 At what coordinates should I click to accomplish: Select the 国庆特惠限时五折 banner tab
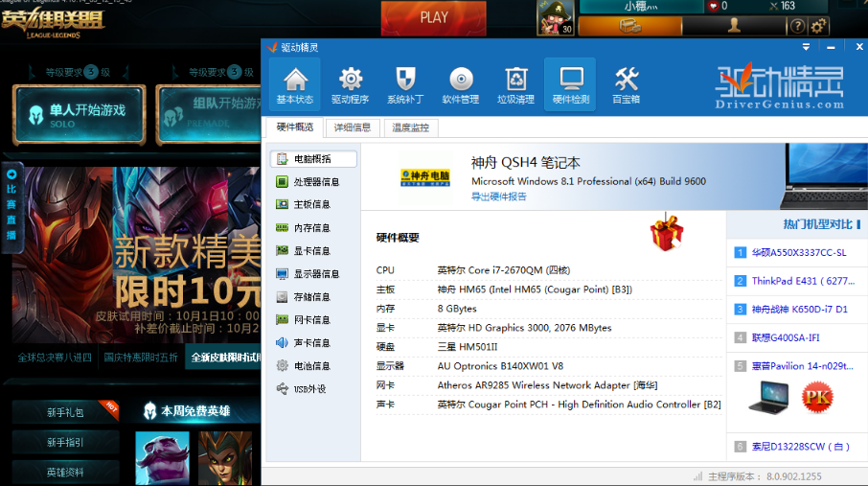point(141,358)
